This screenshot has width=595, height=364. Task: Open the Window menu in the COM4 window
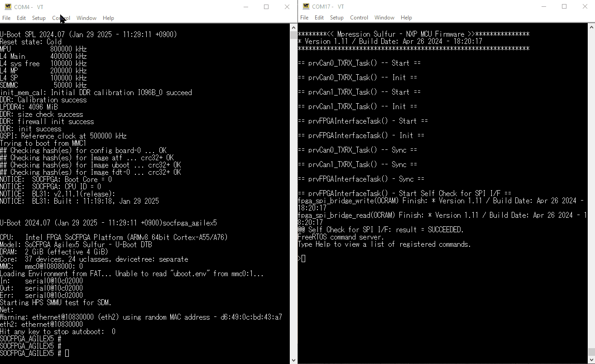(86, 18)
